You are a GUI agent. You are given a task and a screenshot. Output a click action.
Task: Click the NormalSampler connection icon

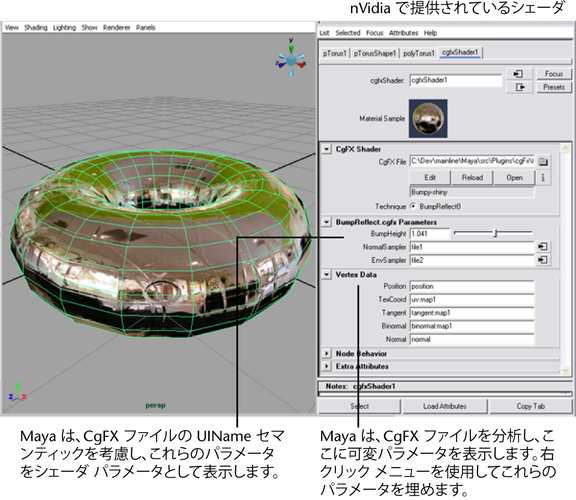pos(543,247)
